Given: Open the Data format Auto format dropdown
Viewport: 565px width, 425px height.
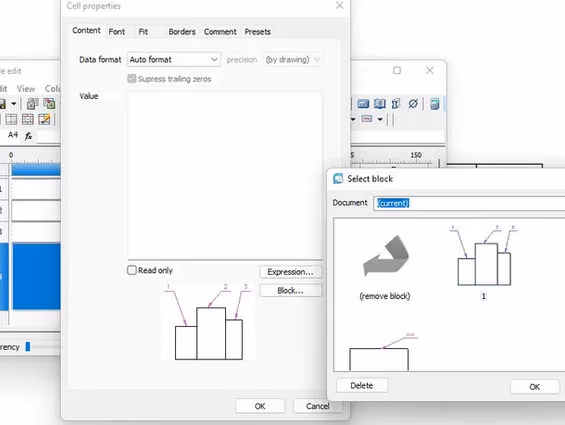Looking at the screenshot, I should pyautogui.click(x=174, y=59).
